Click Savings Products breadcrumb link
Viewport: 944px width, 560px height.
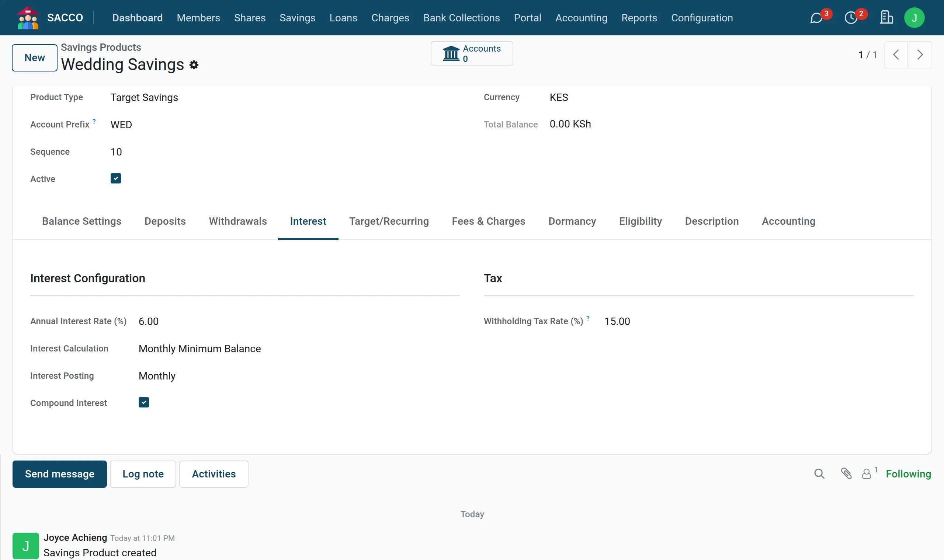(101, 47)
